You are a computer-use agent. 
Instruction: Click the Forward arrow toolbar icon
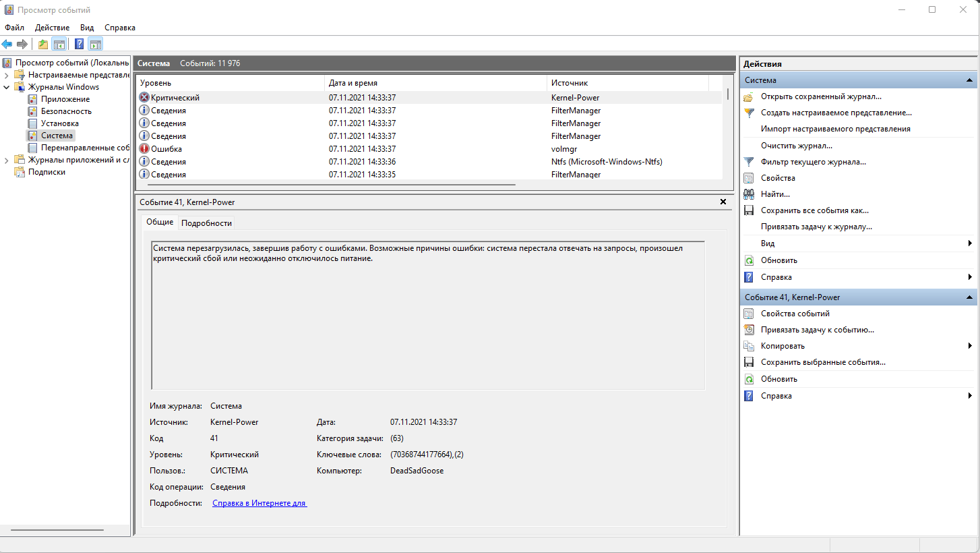tap(22, 45)
